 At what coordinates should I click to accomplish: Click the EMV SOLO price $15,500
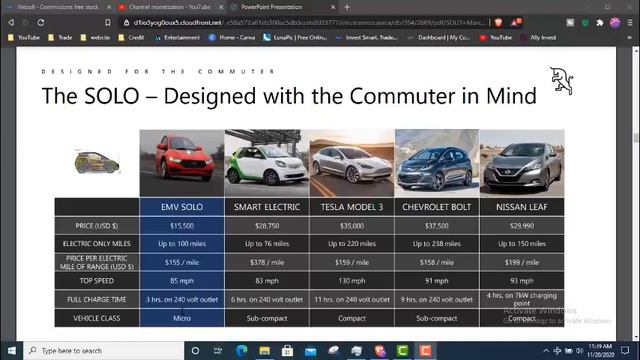tap(182, 226)
